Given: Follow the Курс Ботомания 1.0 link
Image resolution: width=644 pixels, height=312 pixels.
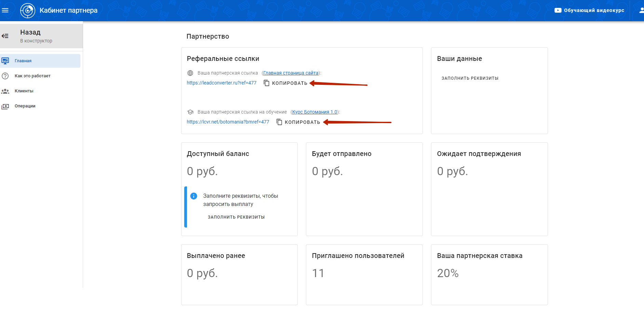Looking at the screenshot, I should tap(314, 112).
